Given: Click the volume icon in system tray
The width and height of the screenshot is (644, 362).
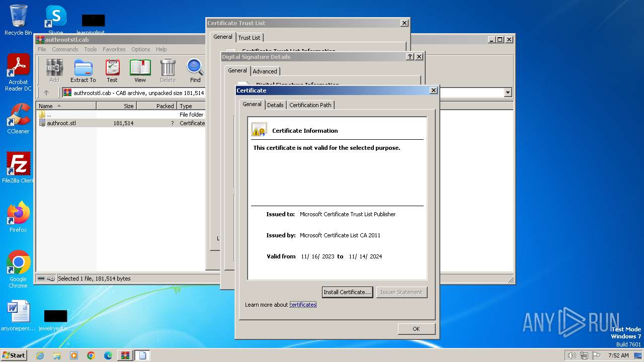Looking at the screenshot, I should tap(572, 355).
